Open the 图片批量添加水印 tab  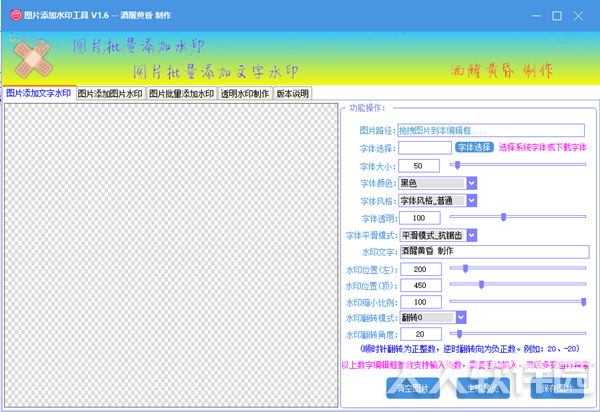pyautogui.click(x=181, y=93)
